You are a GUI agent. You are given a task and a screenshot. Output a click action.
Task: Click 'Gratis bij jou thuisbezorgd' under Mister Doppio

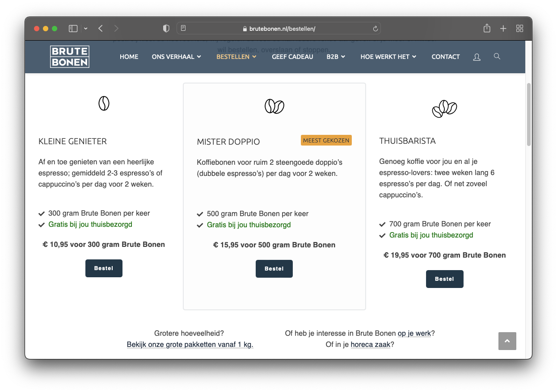[x=249, y=225]
